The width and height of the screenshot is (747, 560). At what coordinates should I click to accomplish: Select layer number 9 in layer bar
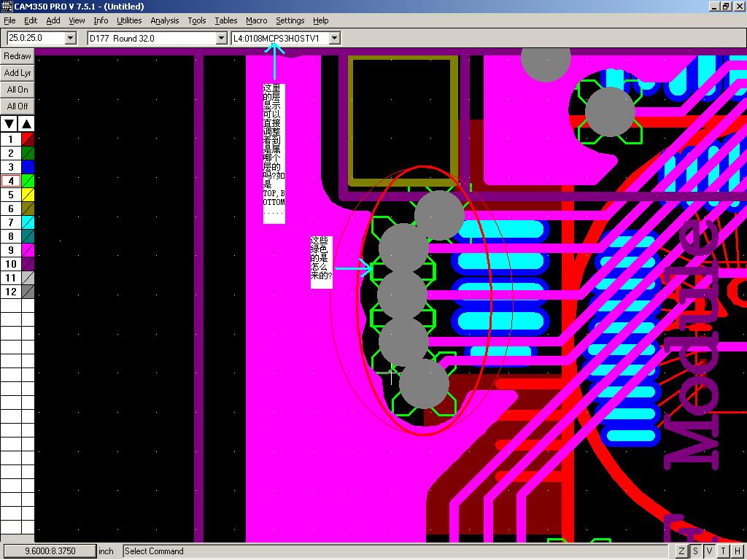pos(11,250)
